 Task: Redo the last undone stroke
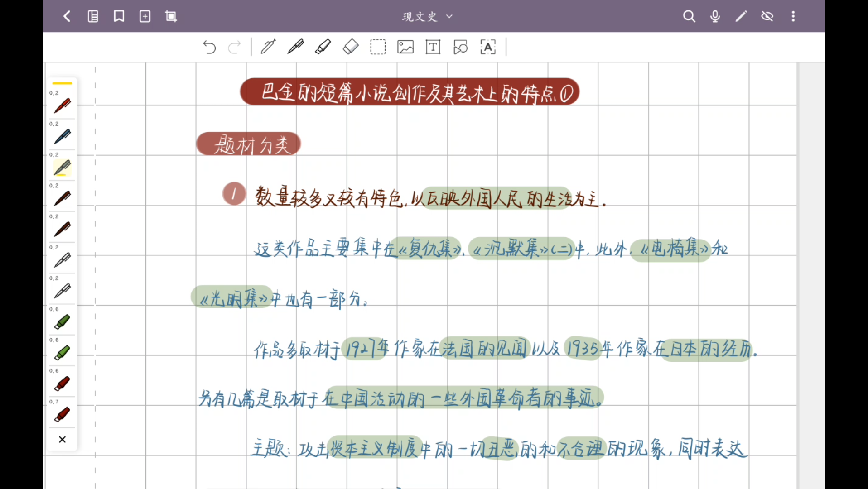(x=235, y=47)
